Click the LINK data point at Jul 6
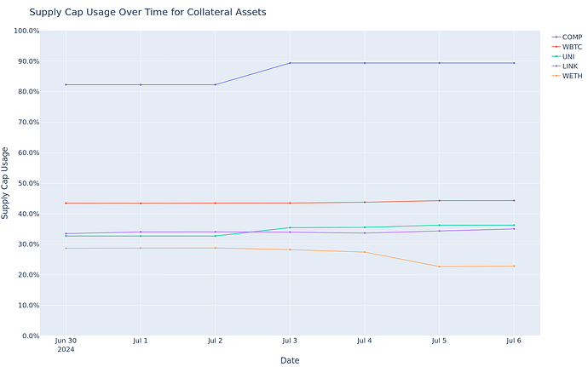 (x=514, y=228)
